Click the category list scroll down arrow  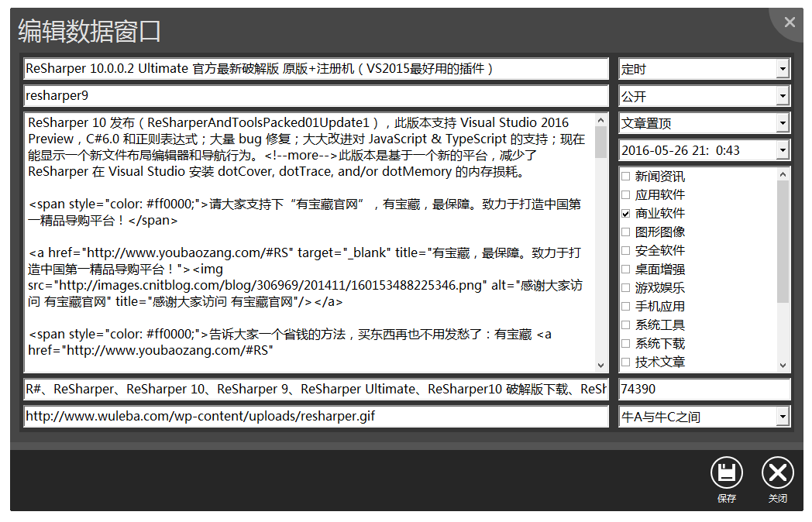(x=783, y=365)
